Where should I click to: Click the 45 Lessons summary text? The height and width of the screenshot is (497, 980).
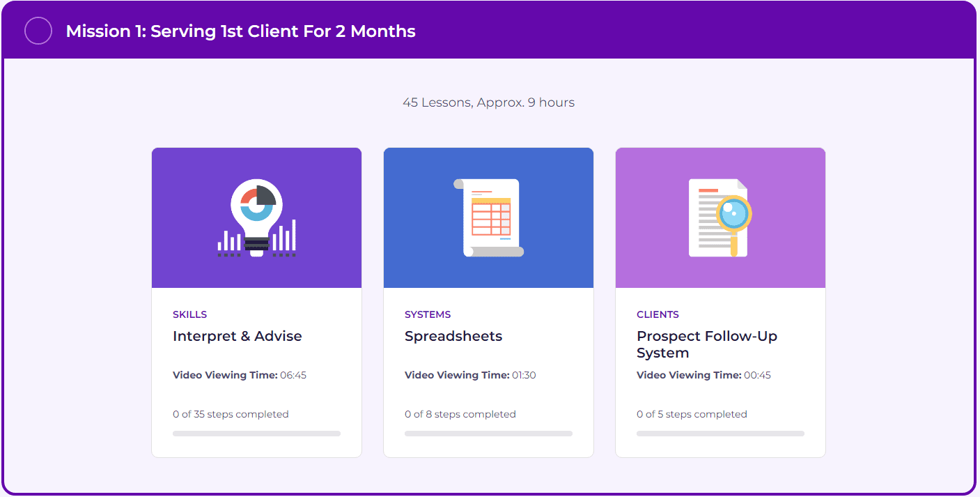coord(488,102)
